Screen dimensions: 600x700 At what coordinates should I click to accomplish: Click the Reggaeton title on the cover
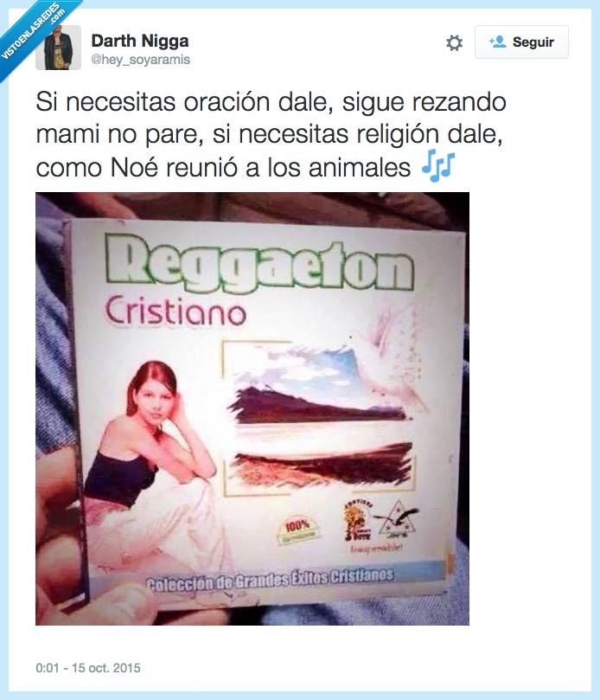click(x=259, y=265)
